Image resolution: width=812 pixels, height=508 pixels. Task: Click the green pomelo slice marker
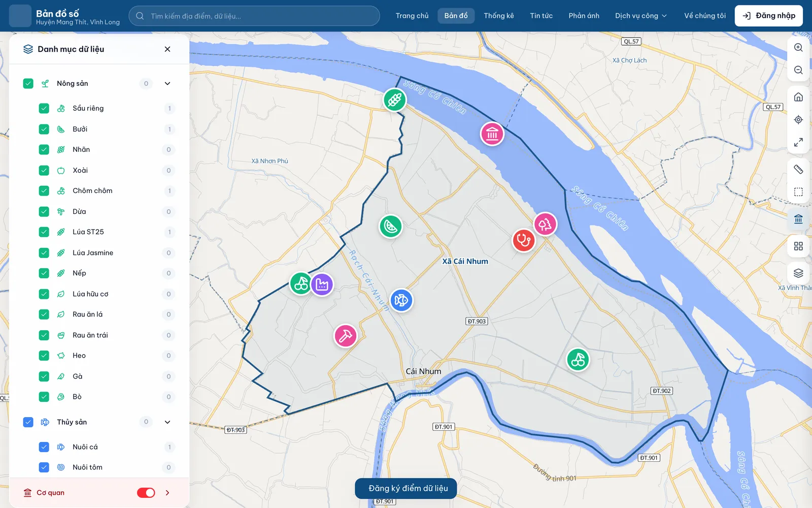click(x=391, y=226)
